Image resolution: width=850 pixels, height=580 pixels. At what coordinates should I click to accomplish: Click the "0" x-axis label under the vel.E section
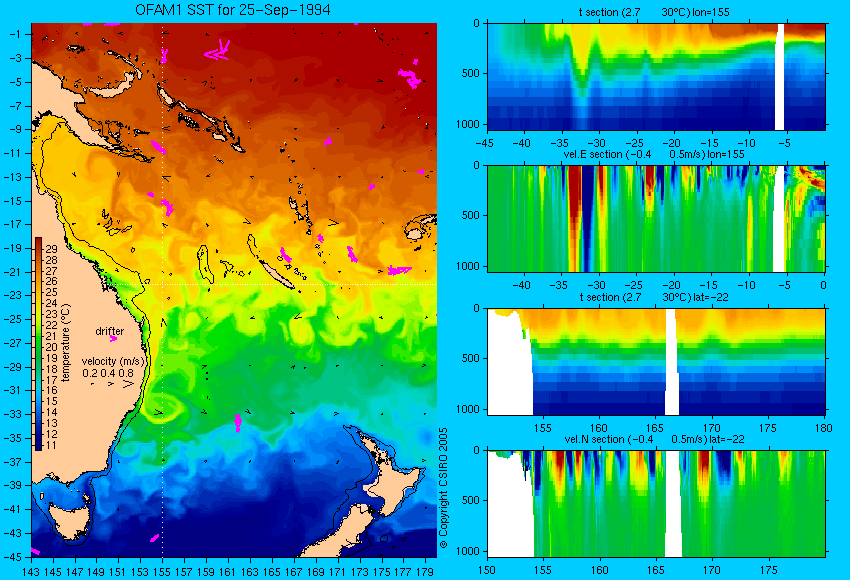point(823,285)
